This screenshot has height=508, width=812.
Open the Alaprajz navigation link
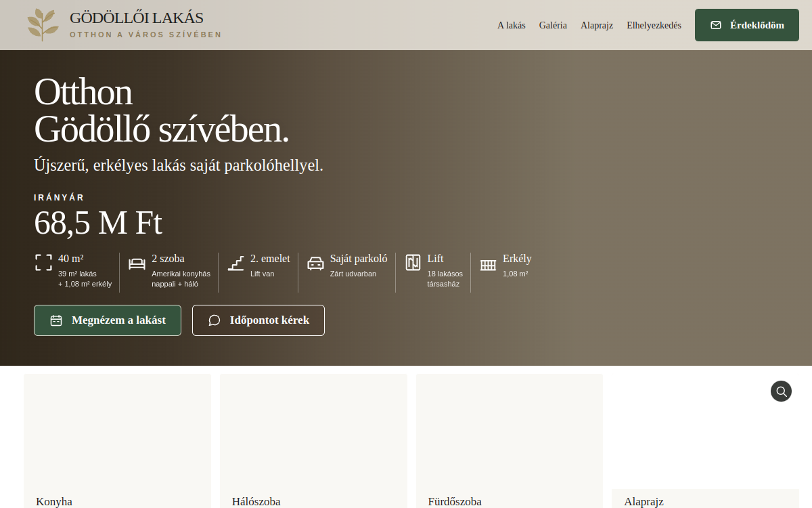coord(597,25)
